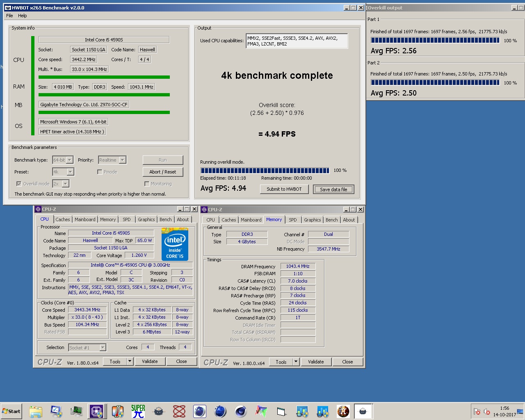This screenshot has height=420, width=525.
Task: Click the Core Voltage 1.260 V value
Action: [139, 255]
